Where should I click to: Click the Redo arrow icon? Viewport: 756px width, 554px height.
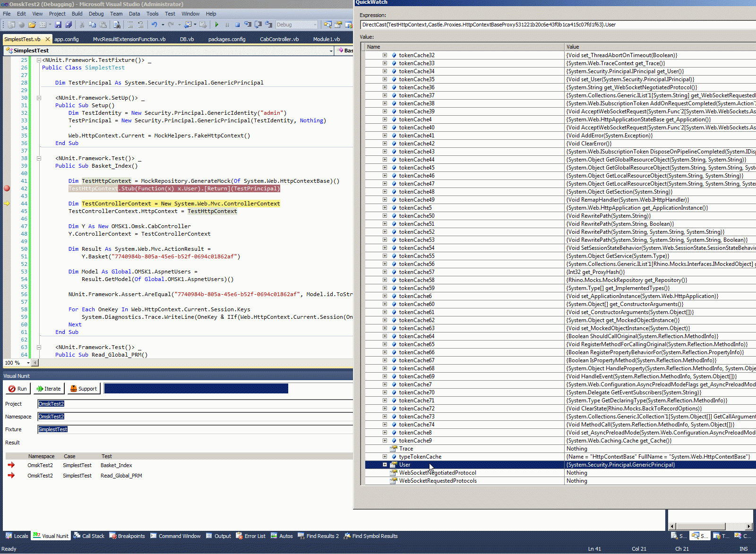click(171, 25)
